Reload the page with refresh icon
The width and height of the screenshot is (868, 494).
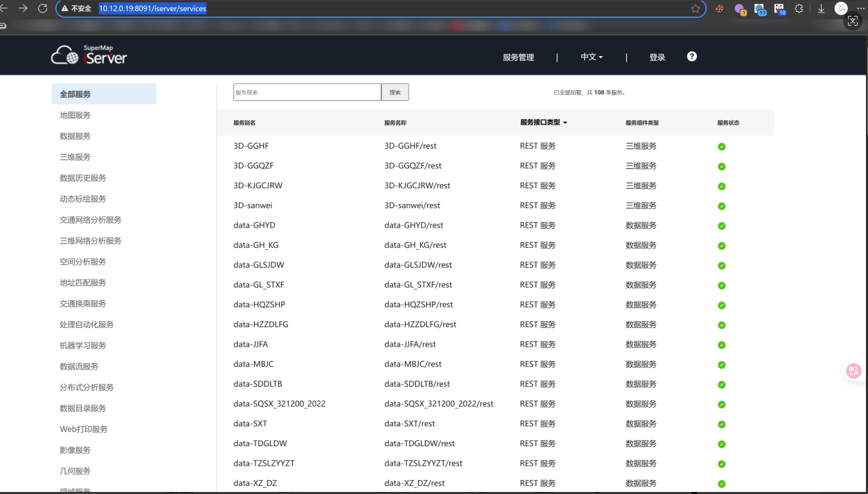coord(43,8)
